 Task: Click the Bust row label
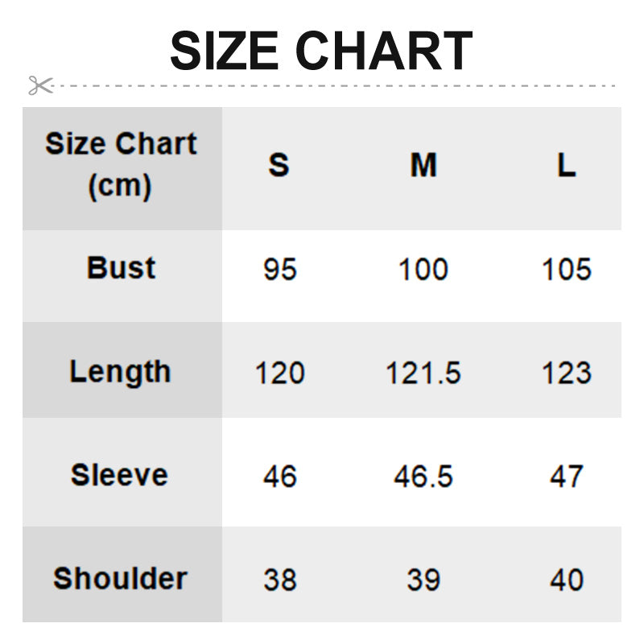(121, 268)
